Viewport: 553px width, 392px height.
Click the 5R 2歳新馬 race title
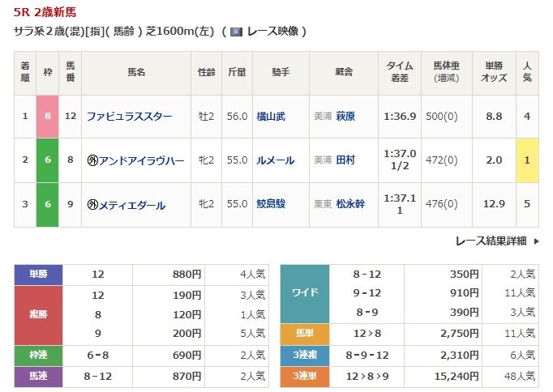point(45,11)
